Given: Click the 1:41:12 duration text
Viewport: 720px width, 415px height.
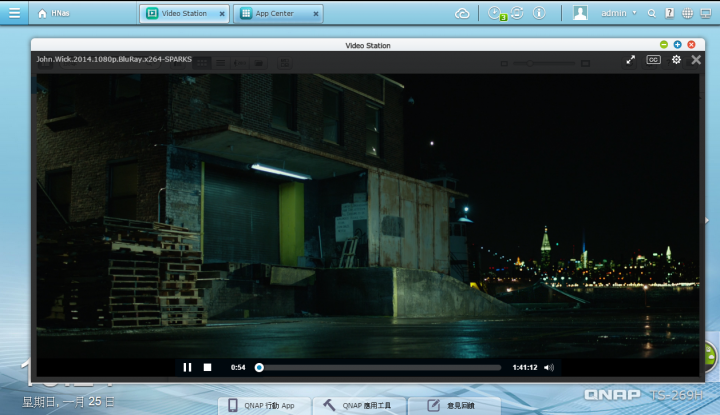Looking at the screenshot, I should pyautogui.click(x=525, y=367).
